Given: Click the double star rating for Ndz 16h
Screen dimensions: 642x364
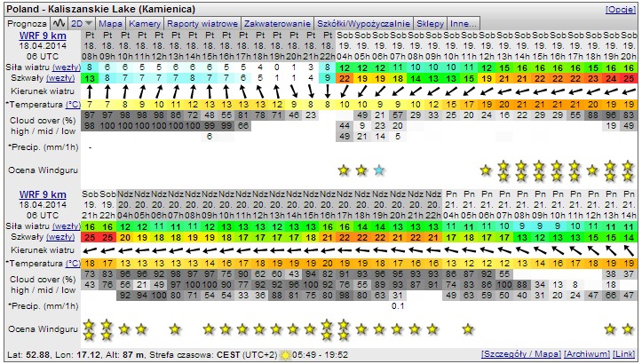Looking at the screenshot, I should (x=327, y=330).
